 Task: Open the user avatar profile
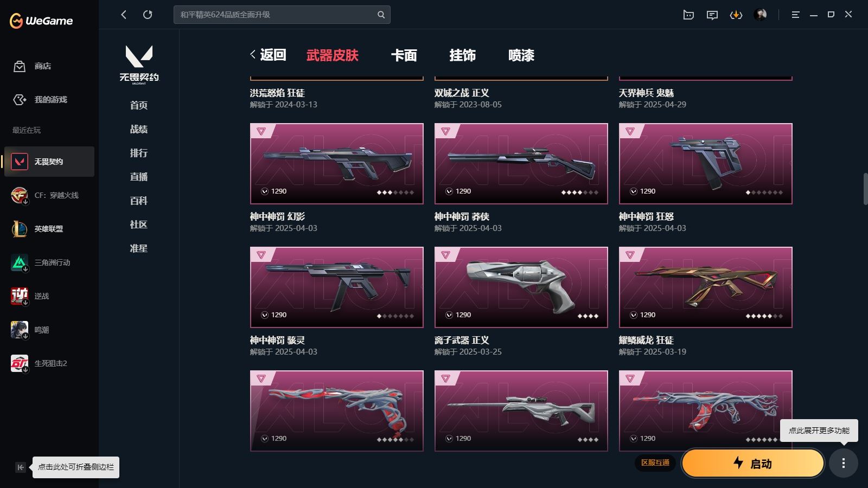[x=760, y=15]
